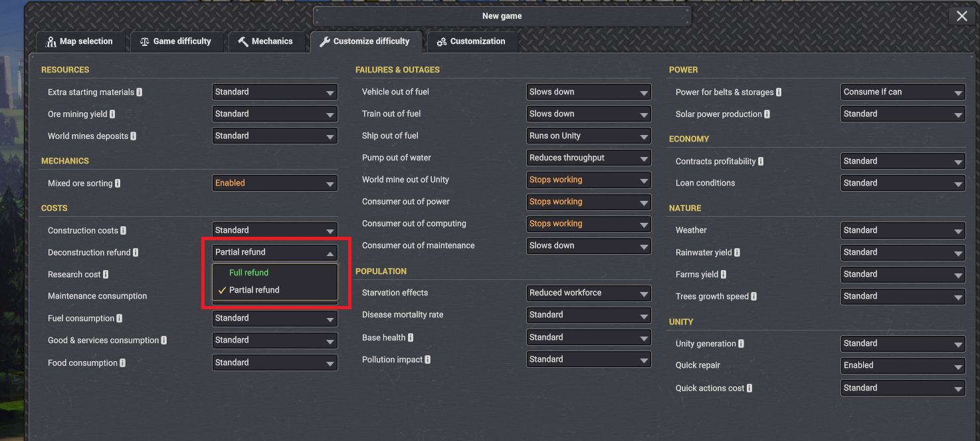Open info icon beside Food consumption
Screen dimensions: 980x441
point(123,363)
